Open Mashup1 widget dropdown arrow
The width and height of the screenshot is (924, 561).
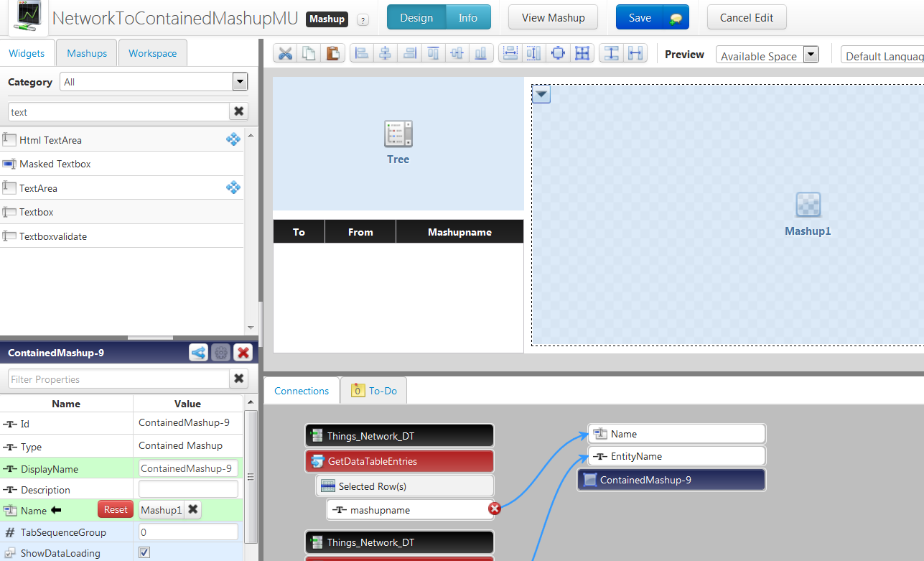[542, 94]
